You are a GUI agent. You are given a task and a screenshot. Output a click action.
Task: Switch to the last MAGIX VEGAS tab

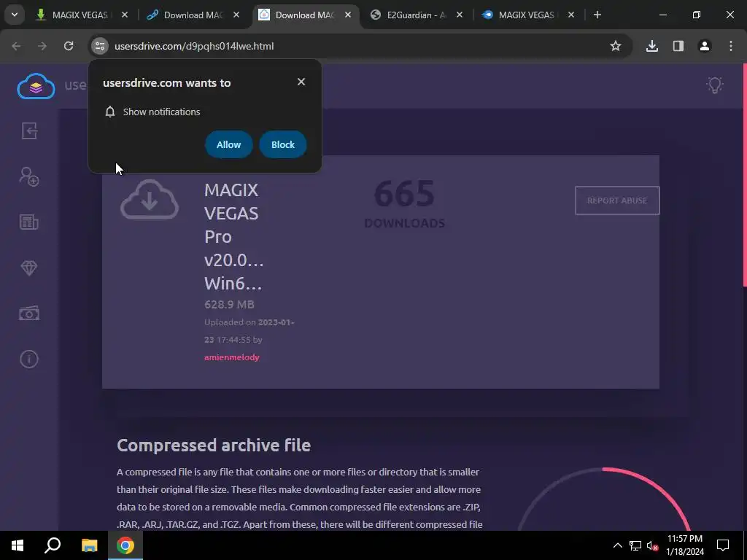click(527, 15)
